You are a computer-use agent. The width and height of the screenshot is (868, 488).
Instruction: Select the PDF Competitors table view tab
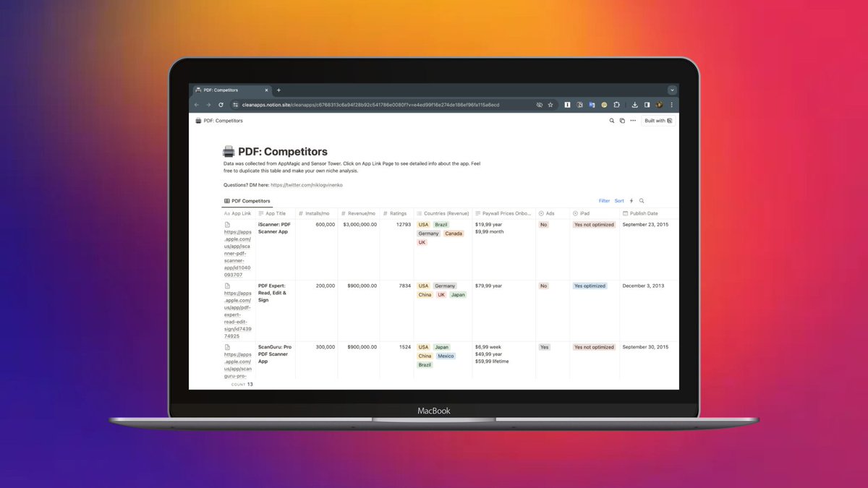point(247,201)
